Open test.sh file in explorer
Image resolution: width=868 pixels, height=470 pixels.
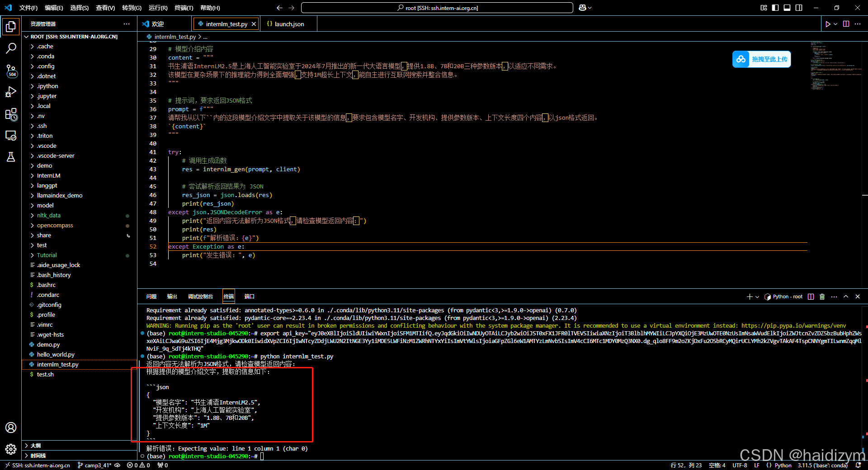click(79, 374)
